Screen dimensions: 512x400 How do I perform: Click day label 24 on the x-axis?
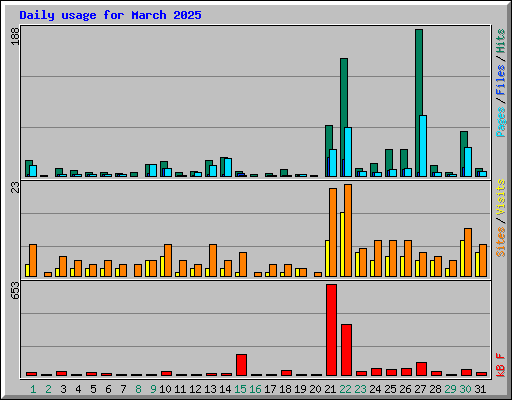coord(375,389)
